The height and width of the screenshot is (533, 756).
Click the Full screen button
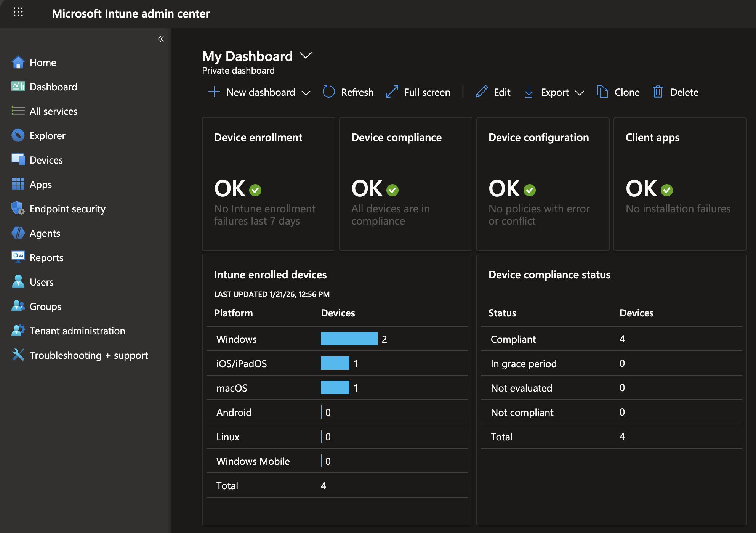click(x=418, y=92)
